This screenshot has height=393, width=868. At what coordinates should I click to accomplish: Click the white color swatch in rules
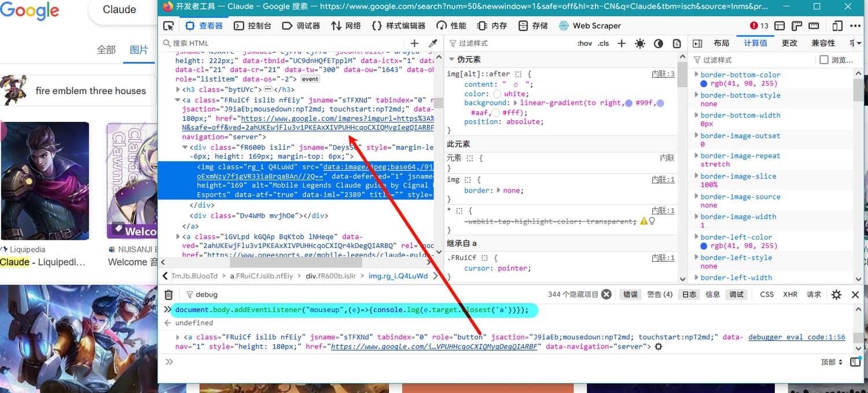[497, 94]
